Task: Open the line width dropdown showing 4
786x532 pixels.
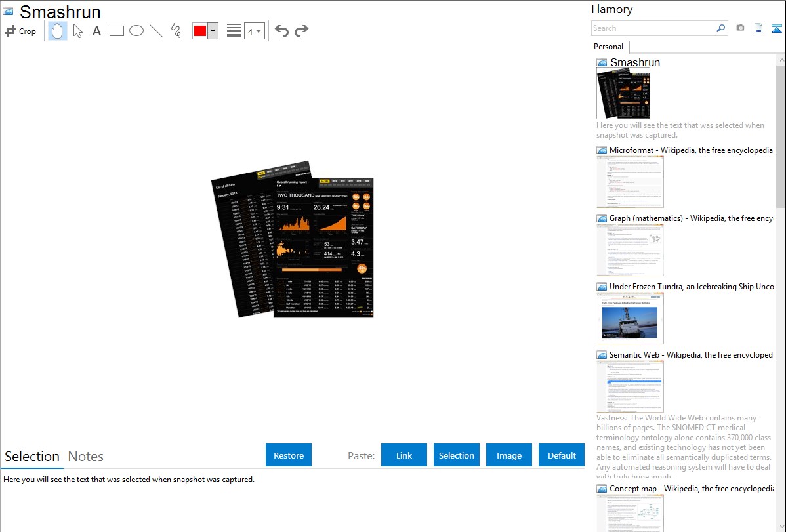Action: (255, 31)
